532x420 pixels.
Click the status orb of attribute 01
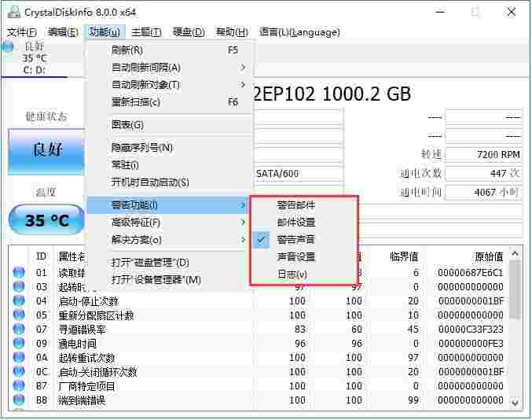(19, 272)
